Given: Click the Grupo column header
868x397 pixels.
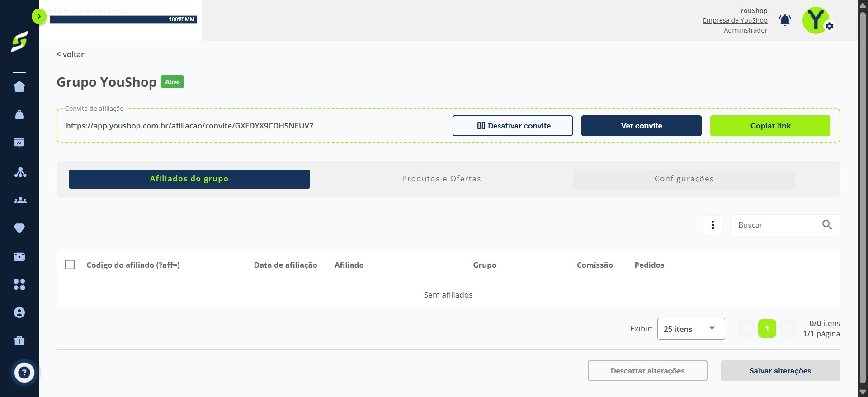Looking at the screenshot, I should (x=485, y=265).
